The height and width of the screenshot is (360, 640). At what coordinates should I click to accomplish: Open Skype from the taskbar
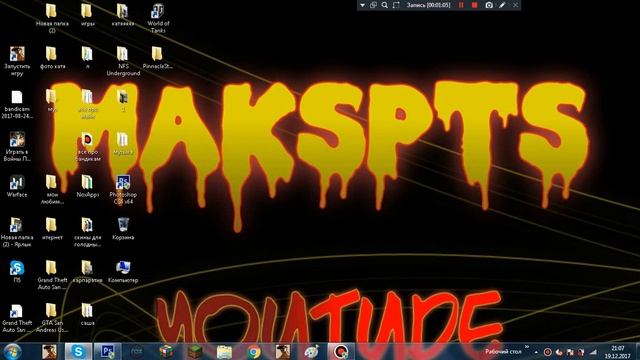tap(78, 351)
